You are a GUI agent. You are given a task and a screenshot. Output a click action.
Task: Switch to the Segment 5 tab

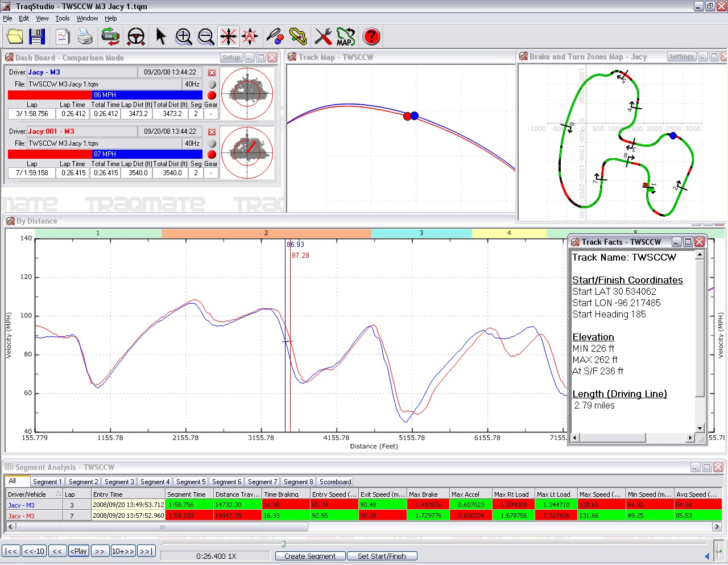pos(190,482)
